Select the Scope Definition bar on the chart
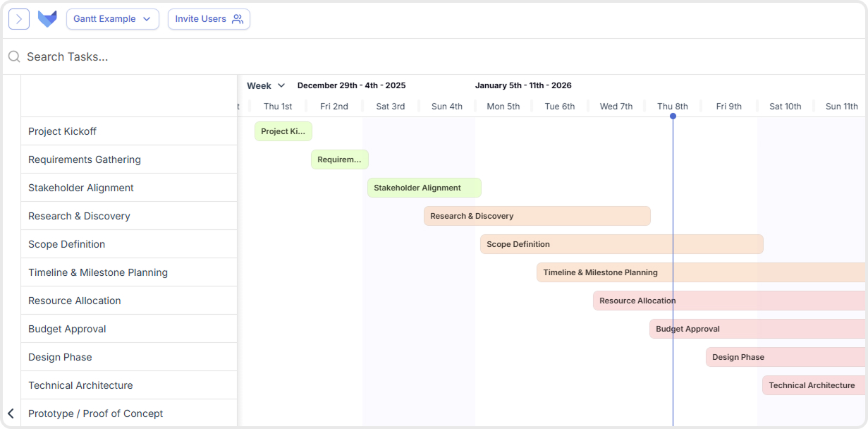Image resolution: width=868 pixels, height=429 pixels. click(621, 243)
